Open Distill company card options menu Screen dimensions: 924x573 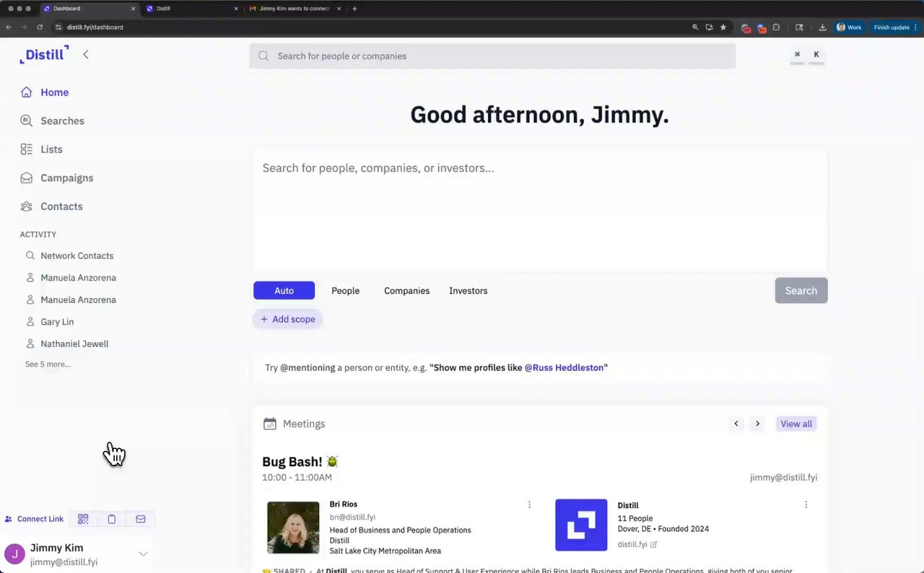point(806,504)
